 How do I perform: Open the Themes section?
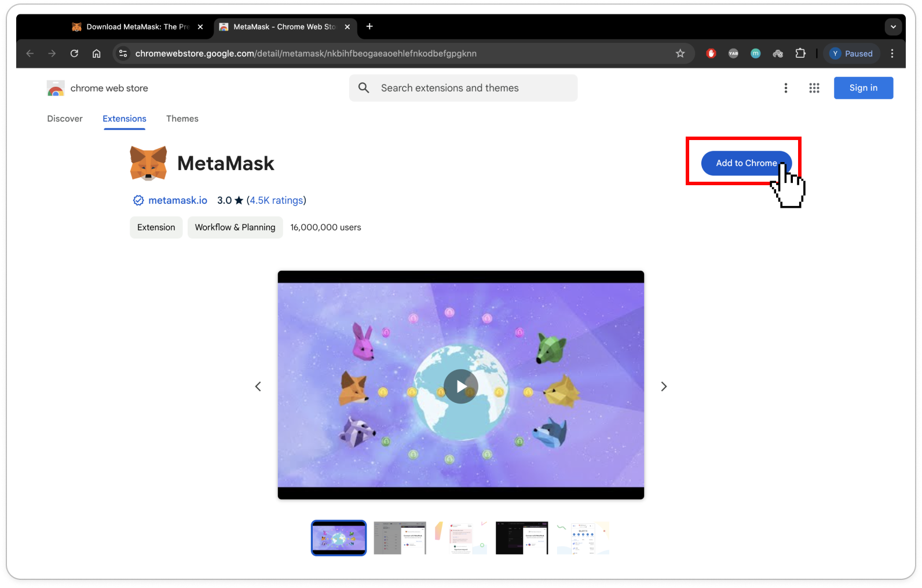point(182,119)
